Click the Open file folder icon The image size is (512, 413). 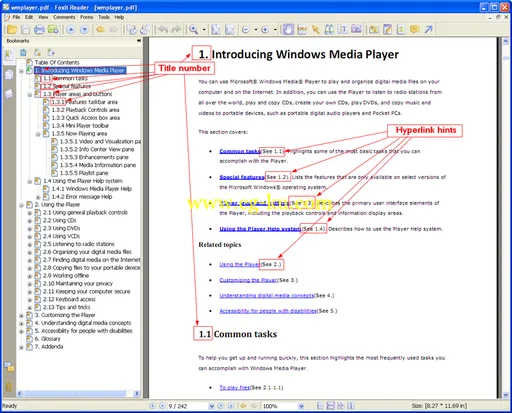coord(12,30)
